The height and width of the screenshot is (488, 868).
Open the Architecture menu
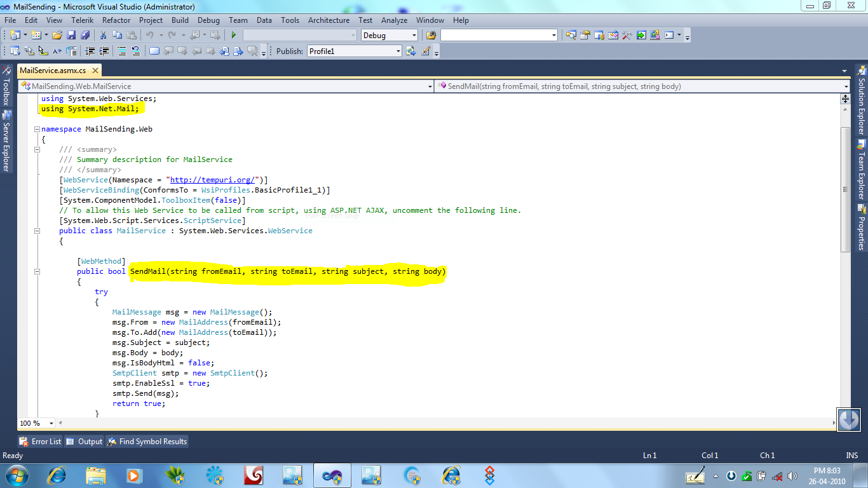(329, 20)
